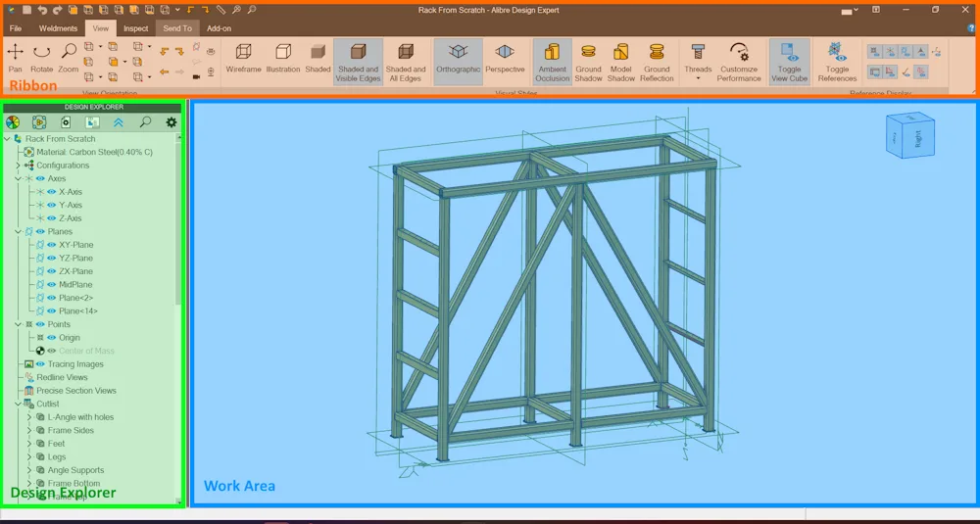This screenshot has width=980, height=524.
Task: Select Precise Section Views in tree
Action: pos(76,391)
